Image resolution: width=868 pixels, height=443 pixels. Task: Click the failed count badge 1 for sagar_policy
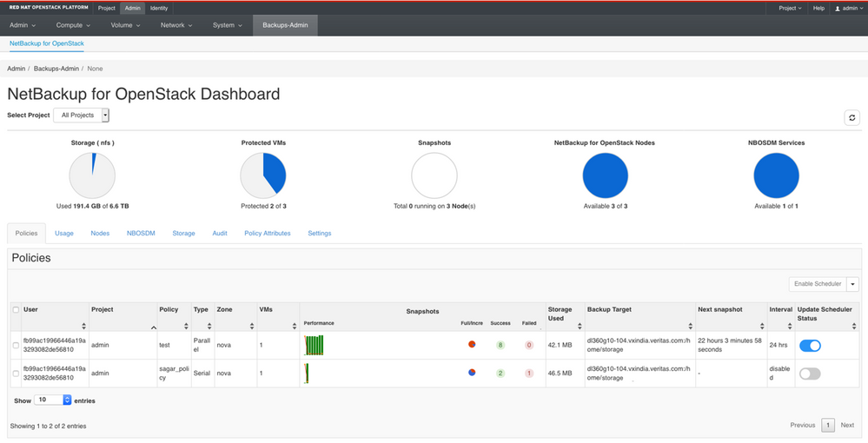pos(529,374)
